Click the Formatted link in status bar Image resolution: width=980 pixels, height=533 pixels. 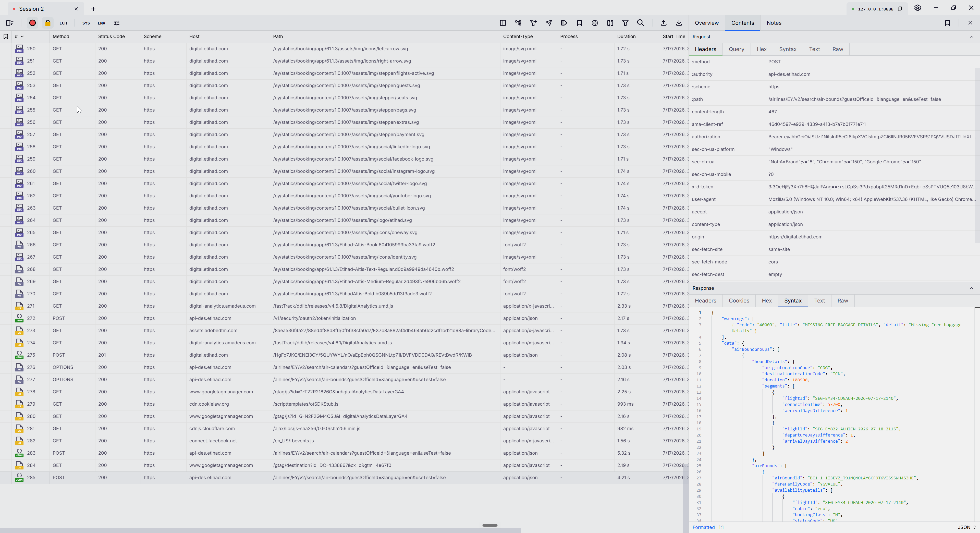click(703, 527)
